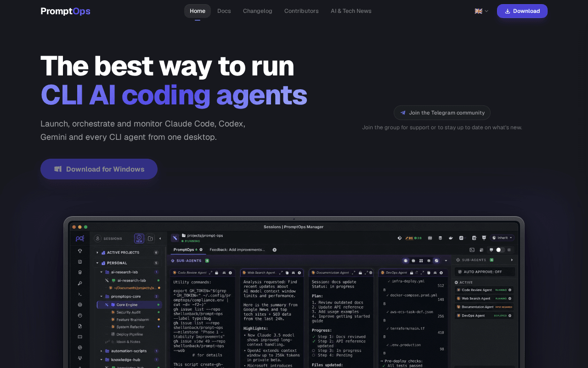
Task: Select Web Search Agent in Active list
Action: click(484, 299)
